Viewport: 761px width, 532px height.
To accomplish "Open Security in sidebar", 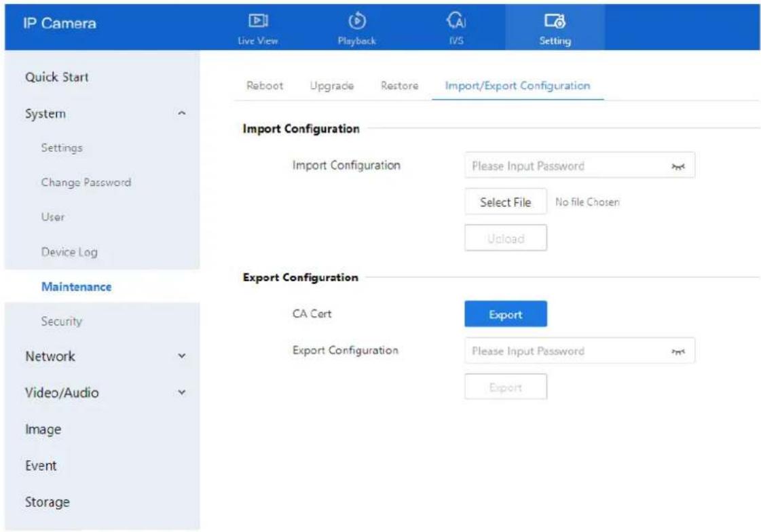I will pos(62,321).
